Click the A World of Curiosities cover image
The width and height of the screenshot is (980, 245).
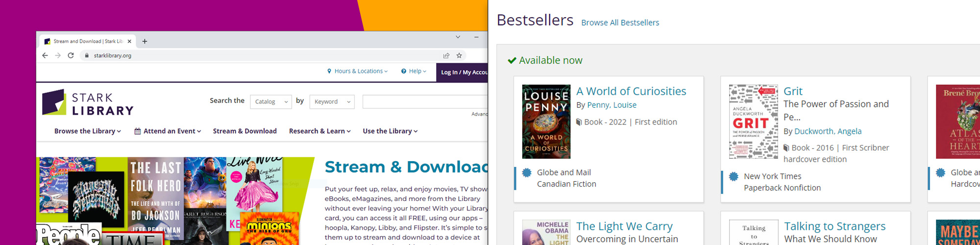[546, 122]
